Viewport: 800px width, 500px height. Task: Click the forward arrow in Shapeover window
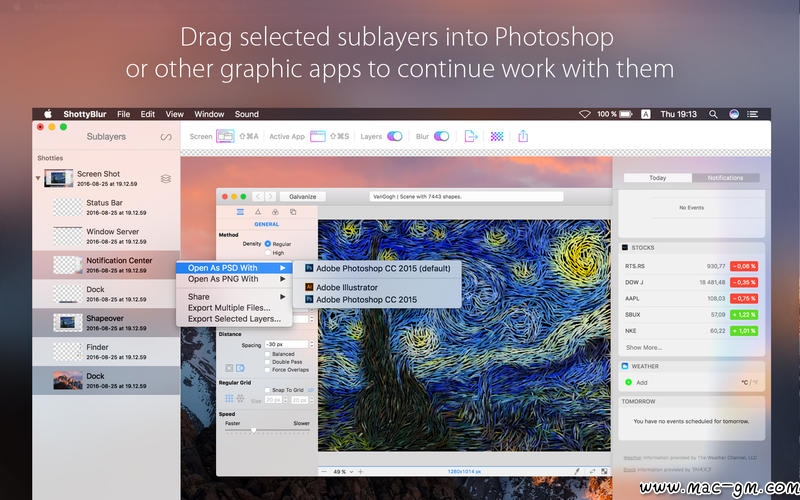(x=270, y=196)
